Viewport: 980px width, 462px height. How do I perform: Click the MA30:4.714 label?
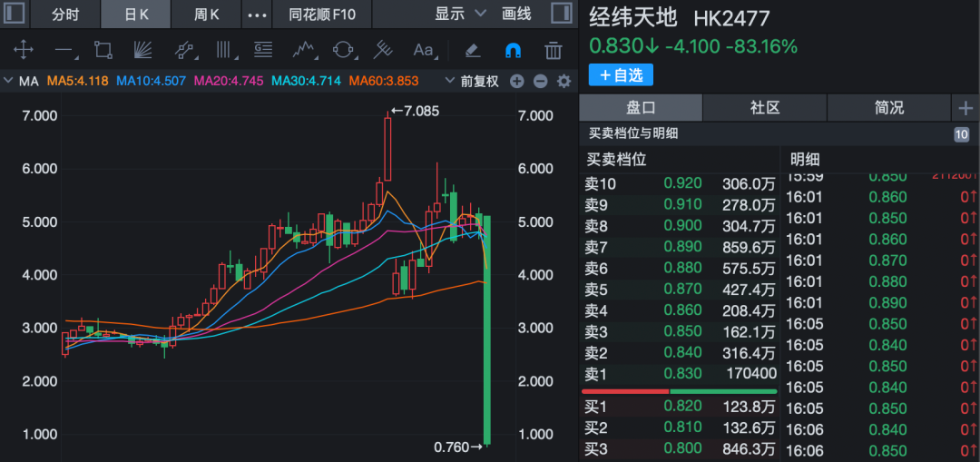[307, 81]
